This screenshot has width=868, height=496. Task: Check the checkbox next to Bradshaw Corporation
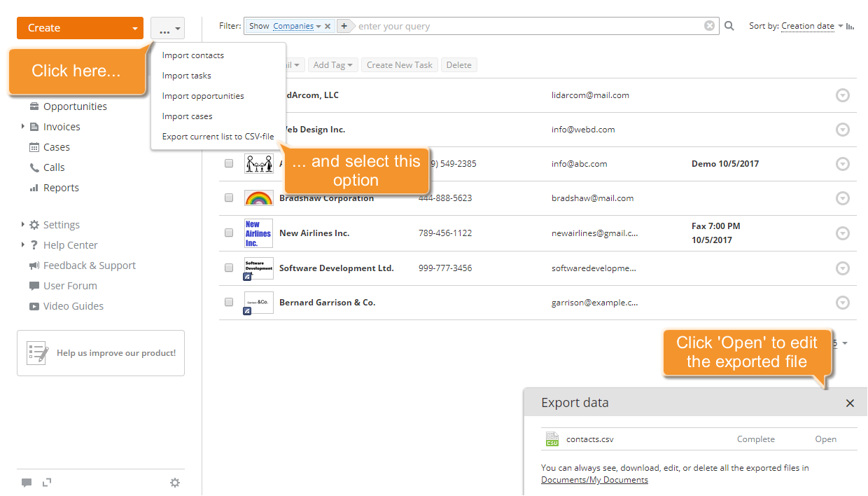pos(229,198)
